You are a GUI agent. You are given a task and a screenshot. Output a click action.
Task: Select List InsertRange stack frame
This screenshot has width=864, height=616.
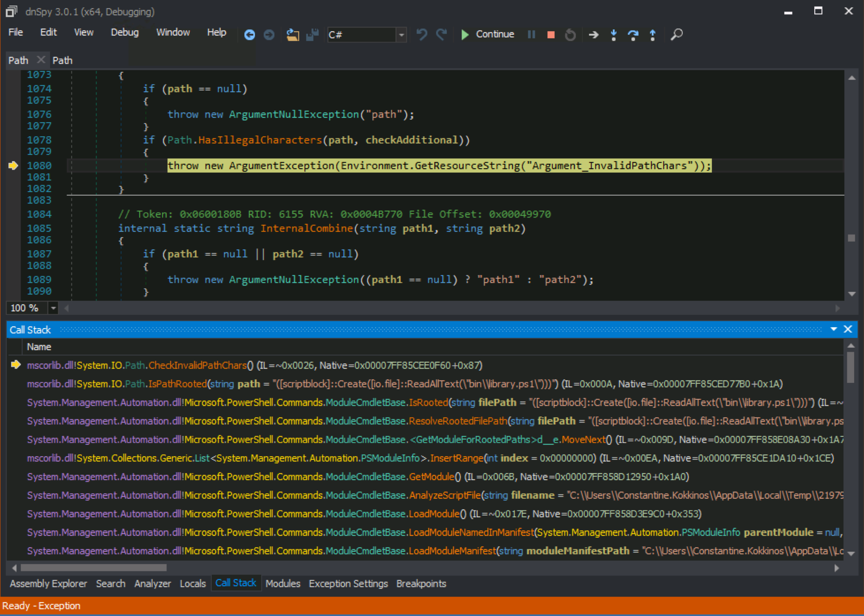425,458
